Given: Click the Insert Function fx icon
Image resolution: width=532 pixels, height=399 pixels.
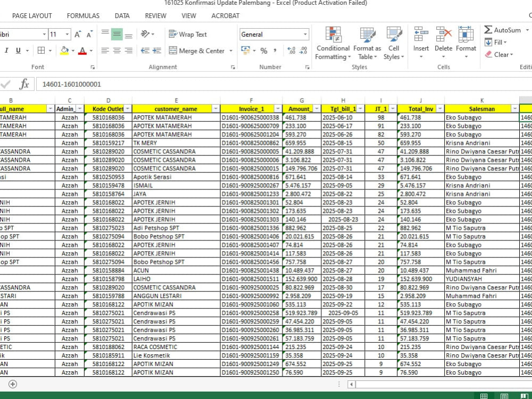Looking at the screenshot, I should click(24, 84).
